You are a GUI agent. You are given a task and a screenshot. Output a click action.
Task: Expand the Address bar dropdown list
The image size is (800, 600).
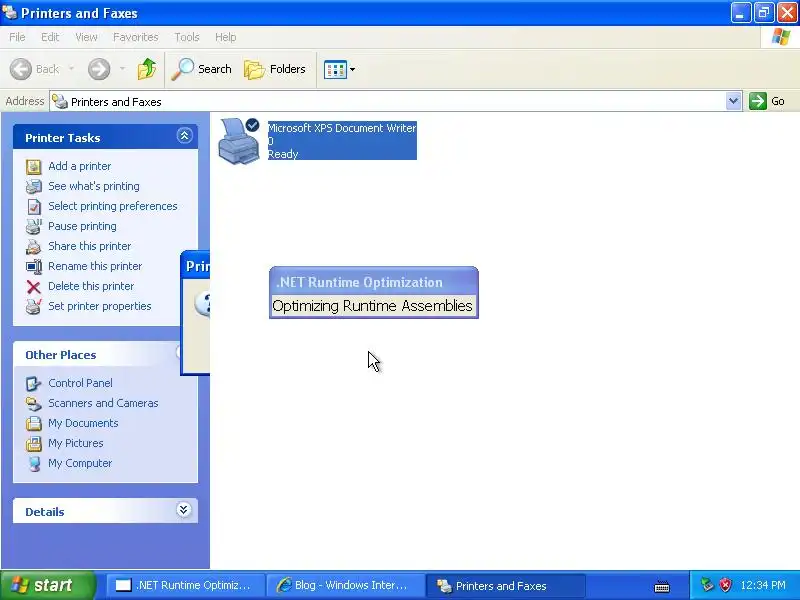(733, 101)
